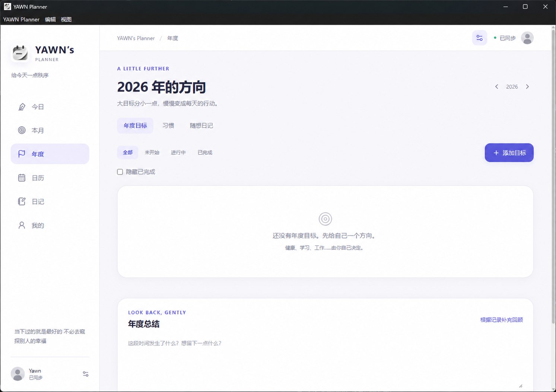The height and width of the screenshot is (392, 556).
Task: Open the 本月 target icon in sidebar
Action: (22, 130)
